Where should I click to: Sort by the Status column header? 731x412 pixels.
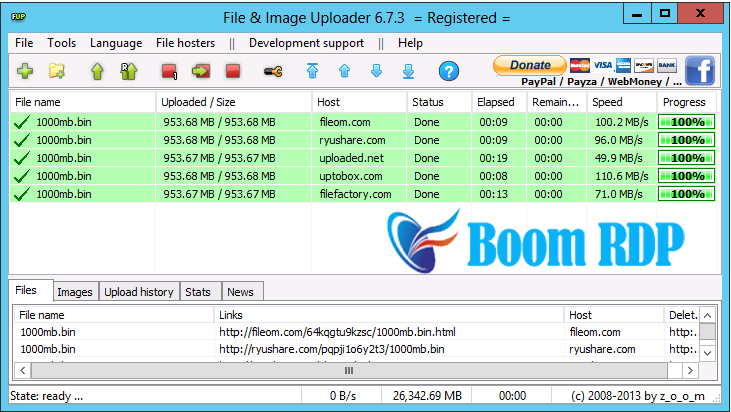click(x=439, y=102)
